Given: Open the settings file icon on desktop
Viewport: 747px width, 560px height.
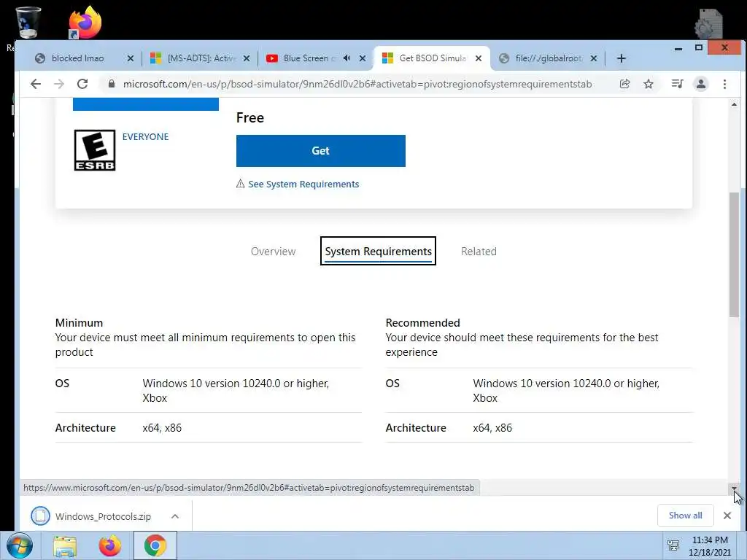Looking at the screenshot, I should 709,24.
